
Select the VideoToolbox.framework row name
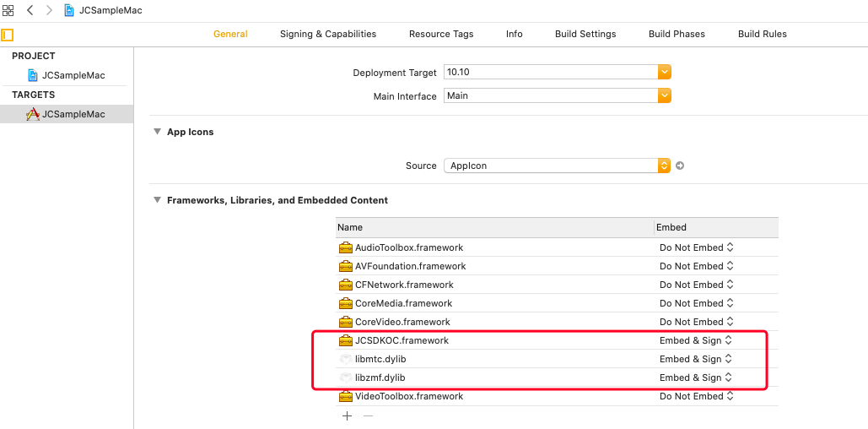click(409, 396)
